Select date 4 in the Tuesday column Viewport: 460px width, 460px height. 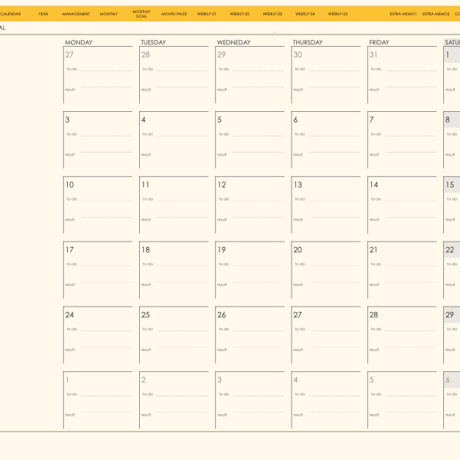(x=143, y=120)
